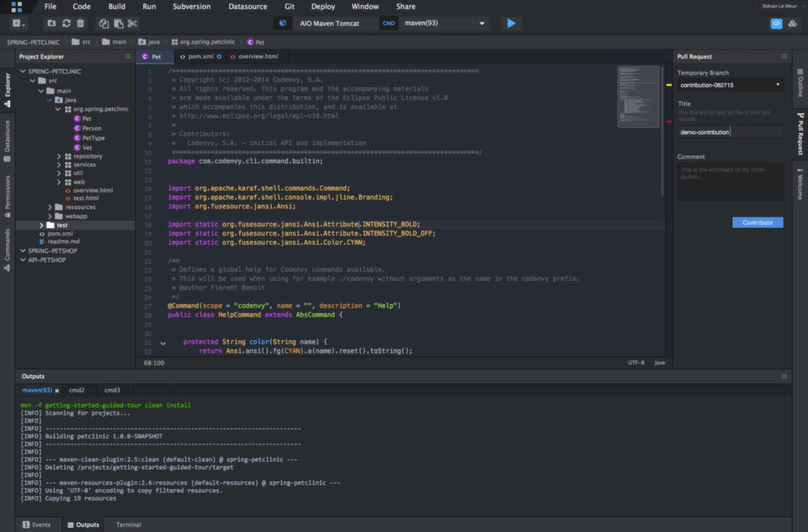Close the maven(93) output tab

[56, 391]
